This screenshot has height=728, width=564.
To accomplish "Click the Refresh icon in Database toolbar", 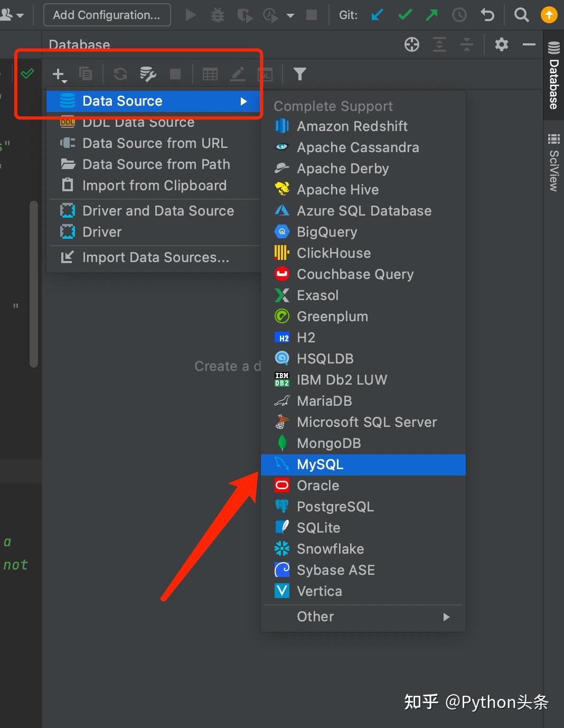I will [x=120, y=74].
